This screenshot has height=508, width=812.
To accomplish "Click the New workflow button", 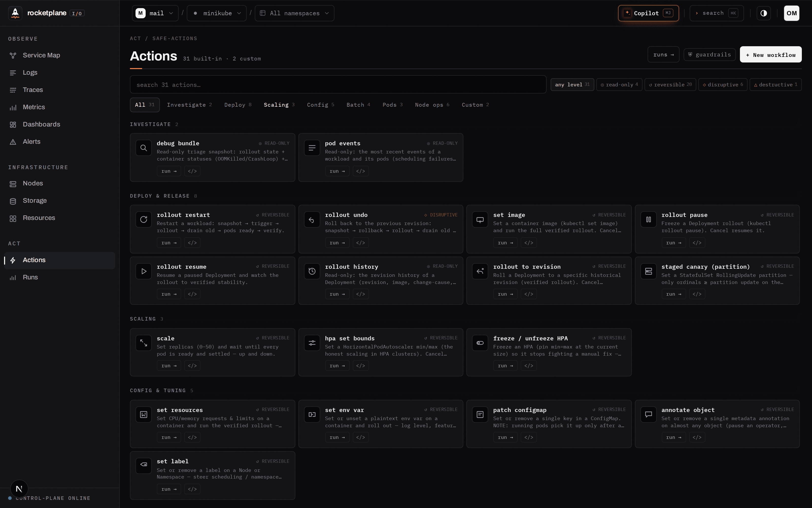I will [x=771, y=54].
